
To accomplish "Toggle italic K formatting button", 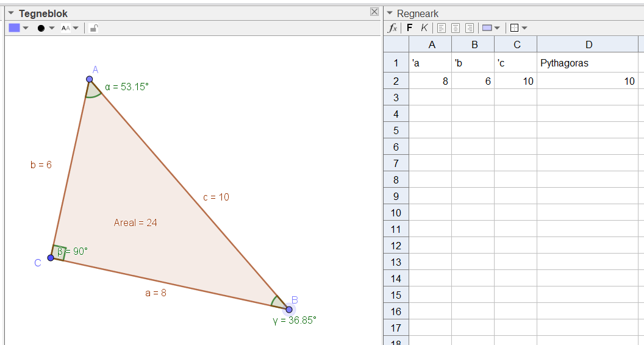I will 424,28.
